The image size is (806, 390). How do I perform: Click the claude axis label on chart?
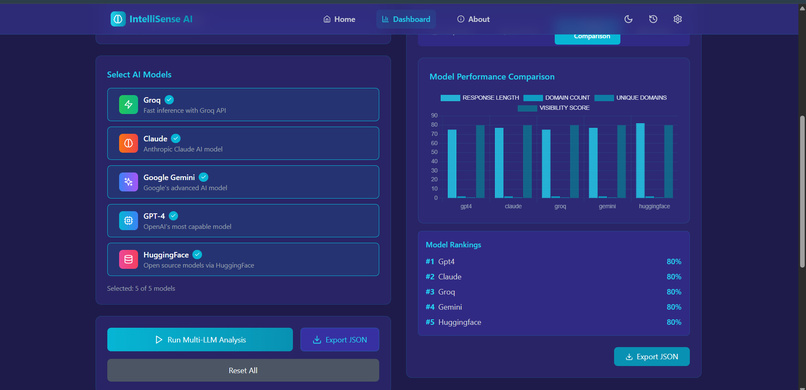[x=513, y=206]
